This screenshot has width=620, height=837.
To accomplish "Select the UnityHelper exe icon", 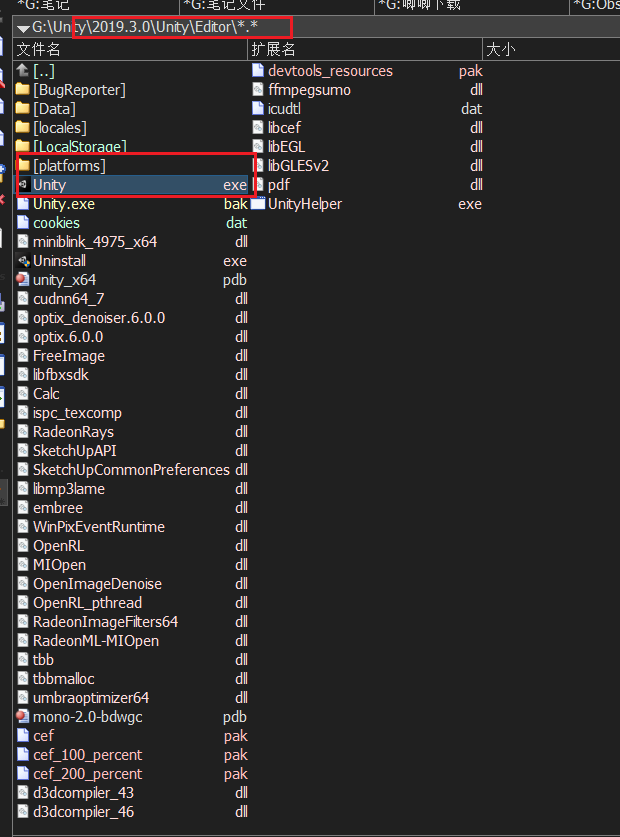I will (x=258, y=204).
